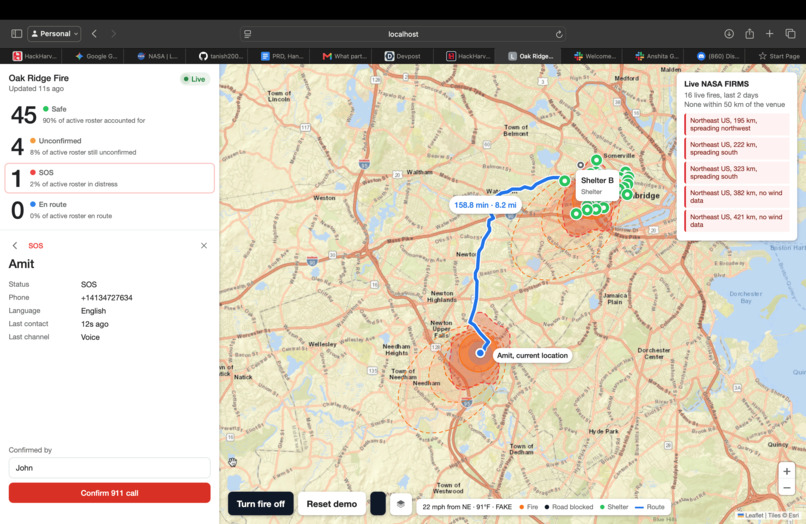Select the Northeast US, 195 km fire entry
This screenshot has width=806, height=524.
pos(737,124)
